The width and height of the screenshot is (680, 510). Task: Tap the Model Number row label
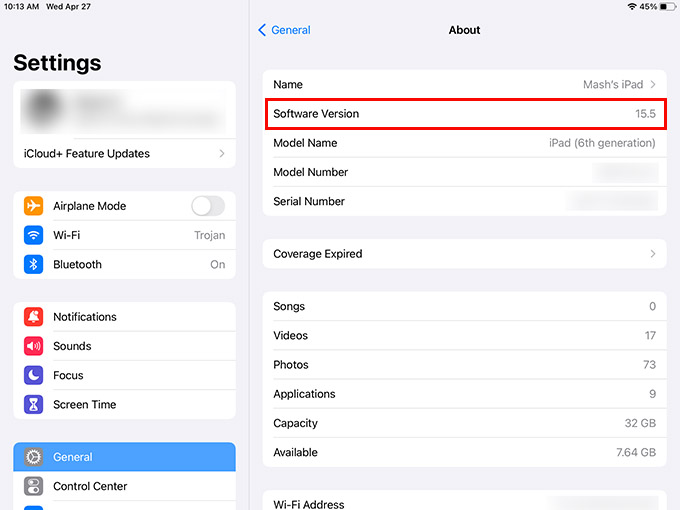pos(311,172)
